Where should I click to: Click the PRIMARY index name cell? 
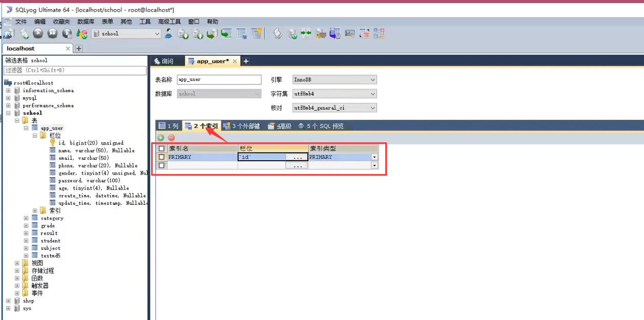point(202,157)
